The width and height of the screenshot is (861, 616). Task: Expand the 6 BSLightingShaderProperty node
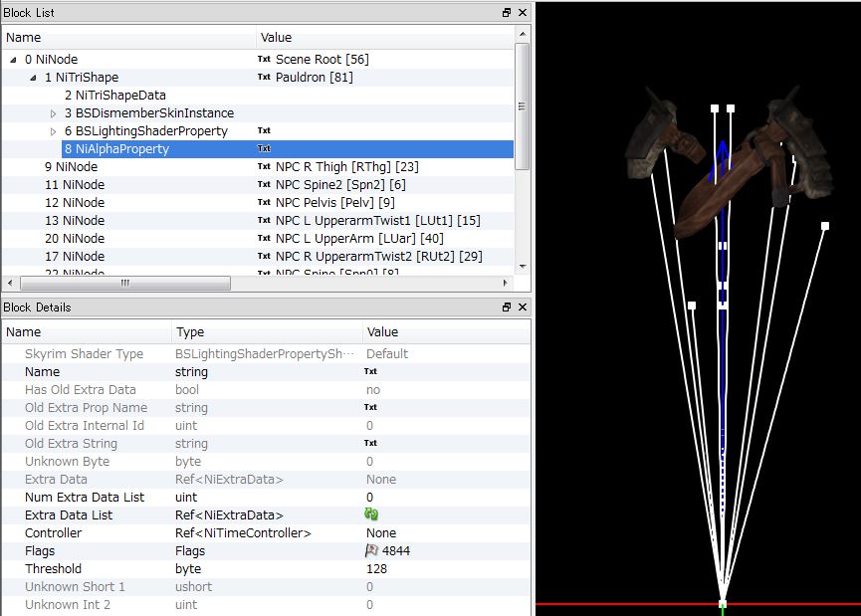[54, 131]
